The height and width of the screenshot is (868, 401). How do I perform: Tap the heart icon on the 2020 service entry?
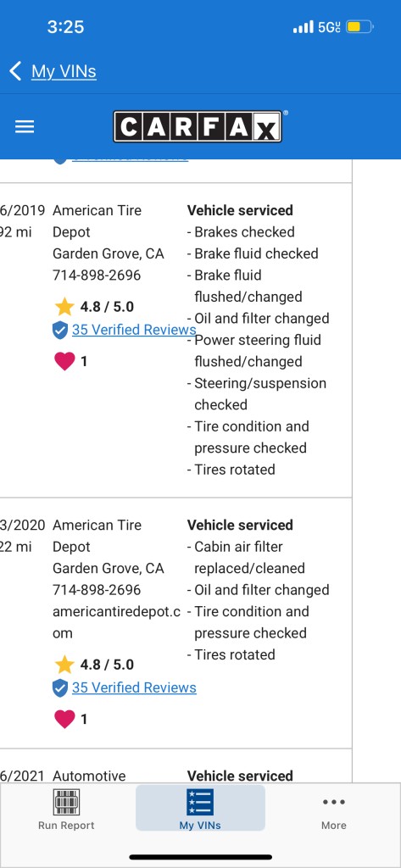[x=64, y=719]
